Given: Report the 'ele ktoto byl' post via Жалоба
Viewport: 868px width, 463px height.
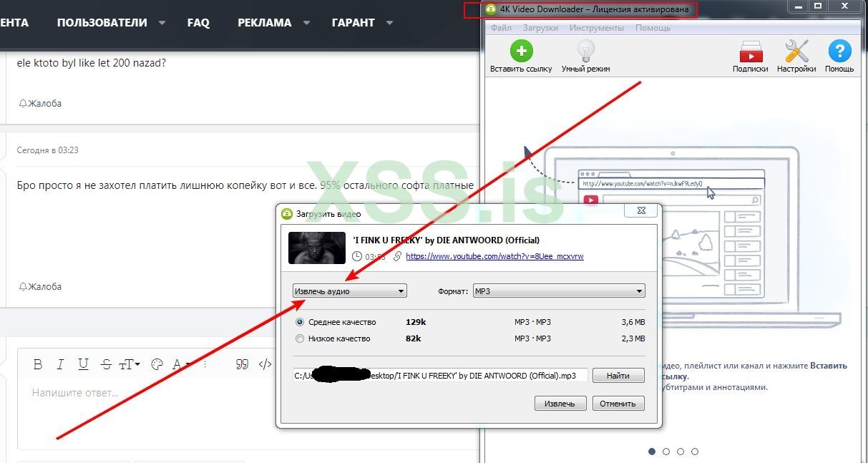Looking at the screenshot, I should point(40,103).
